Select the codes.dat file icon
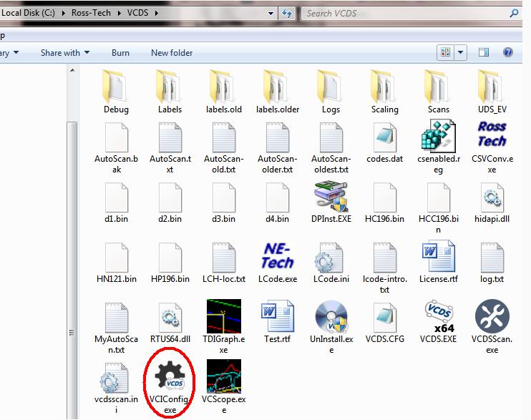Screen dimensions: 531x420 click(x=385, y=137)
